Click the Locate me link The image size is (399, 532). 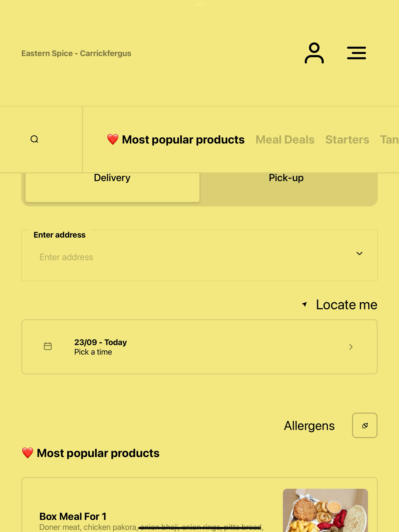(x=347, y=305)
